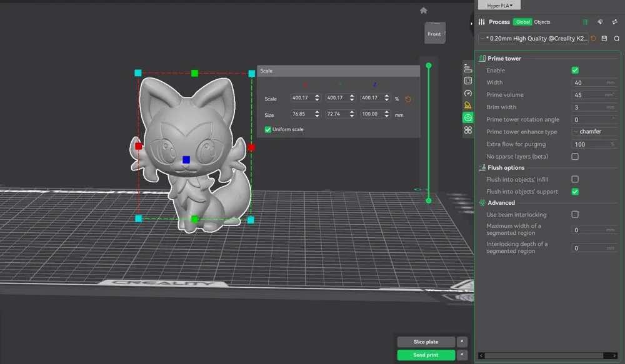Open the Speed settings gauge icon
Viewport: 625px width, 364px height.
468,93
